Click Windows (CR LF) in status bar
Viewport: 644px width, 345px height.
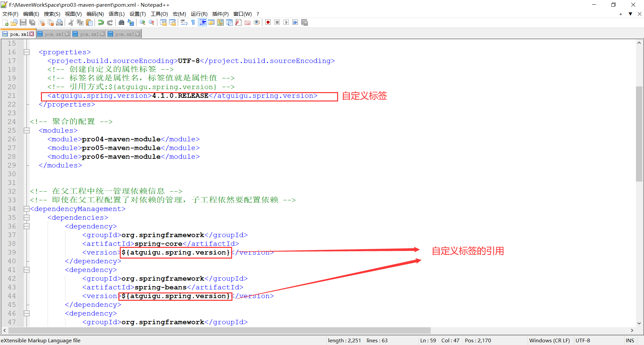549,340
